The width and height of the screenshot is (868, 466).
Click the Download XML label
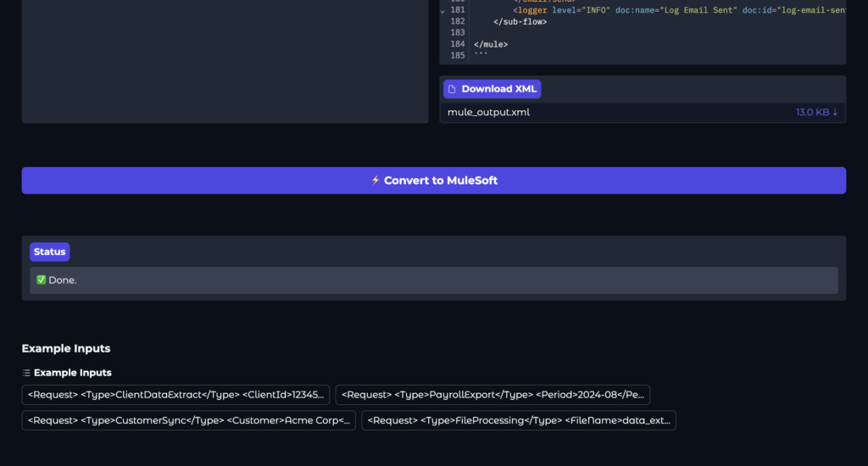(x=492, y=89)
